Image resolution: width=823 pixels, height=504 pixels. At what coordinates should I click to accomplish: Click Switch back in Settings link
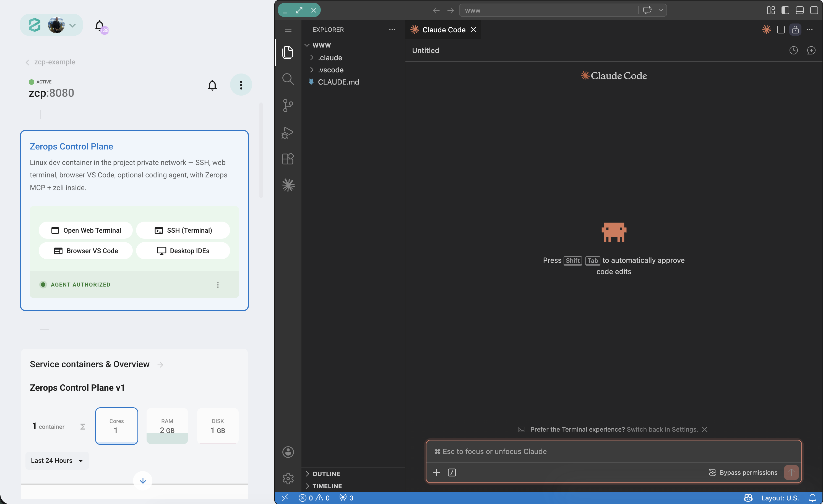[x=662, y=429]
